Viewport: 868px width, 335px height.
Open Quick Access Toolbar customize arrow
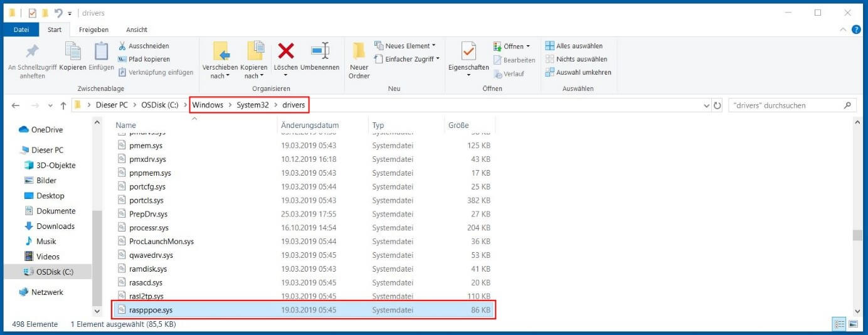pos(70,13)
